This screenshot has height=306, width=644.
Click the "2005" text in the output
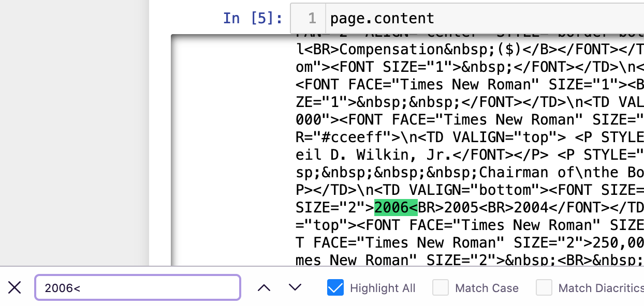coord(461,207)
